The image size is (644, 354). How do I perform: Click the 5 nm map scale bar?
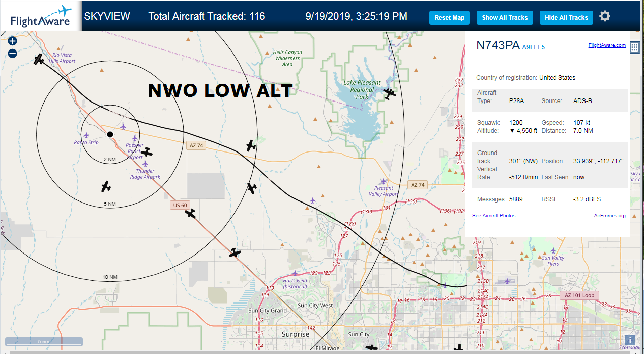pyautogui.click(x=43, y=341)
